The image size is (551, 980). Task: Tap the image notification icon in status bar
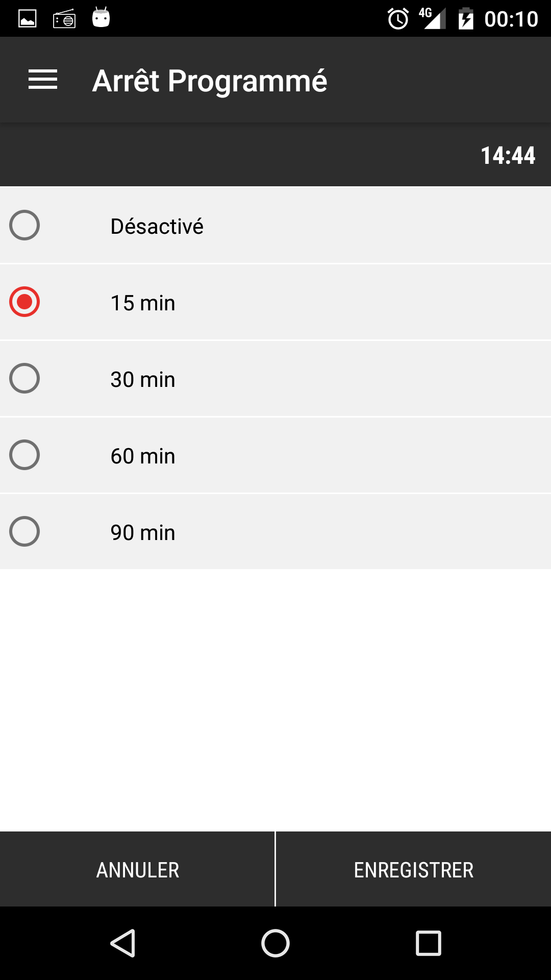click(28, 19)
